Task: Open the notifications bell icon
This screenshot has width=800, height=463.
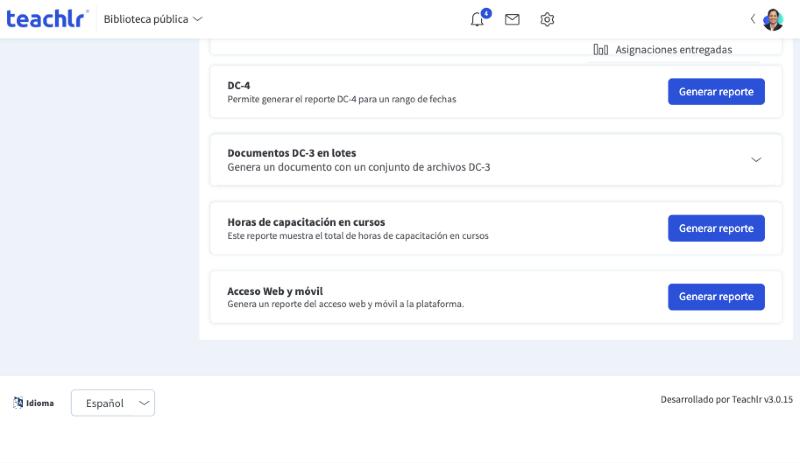Action: point(477,19)
